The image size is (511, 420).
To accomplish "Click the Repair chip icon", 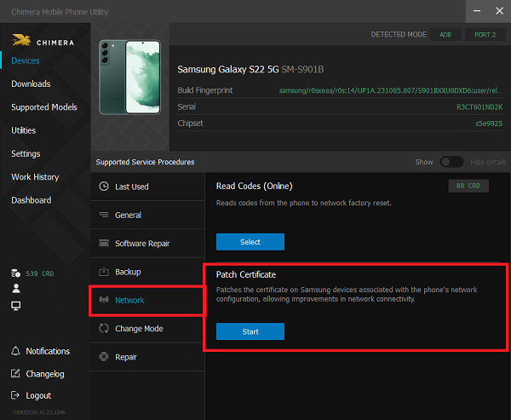I will [104, 356].
